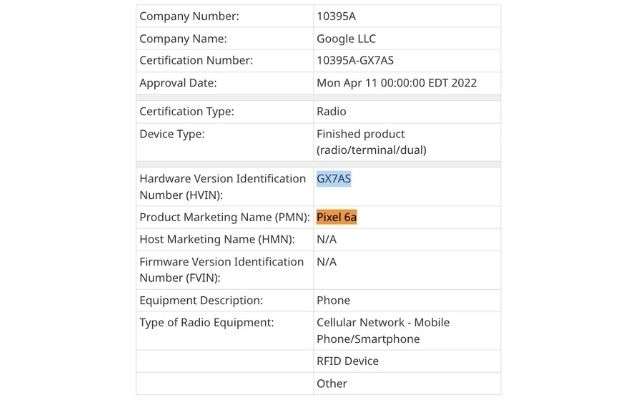
Task: Select the Type of Radio Equipment label
Action: (207, 322)
